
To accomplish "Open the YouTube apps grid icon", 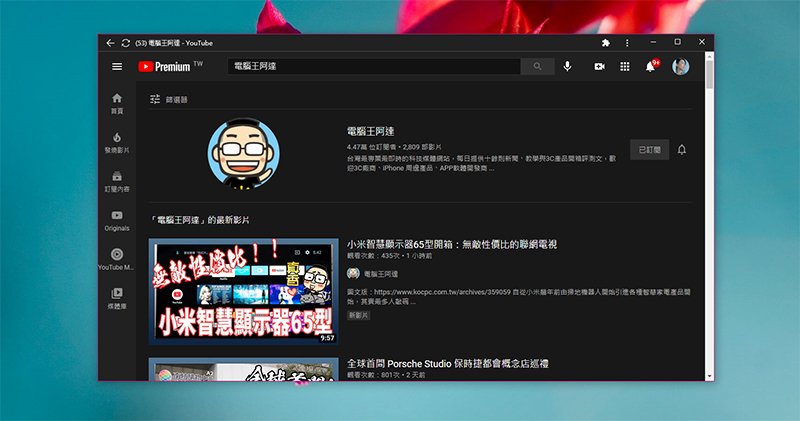I will [x=624, y=66].
